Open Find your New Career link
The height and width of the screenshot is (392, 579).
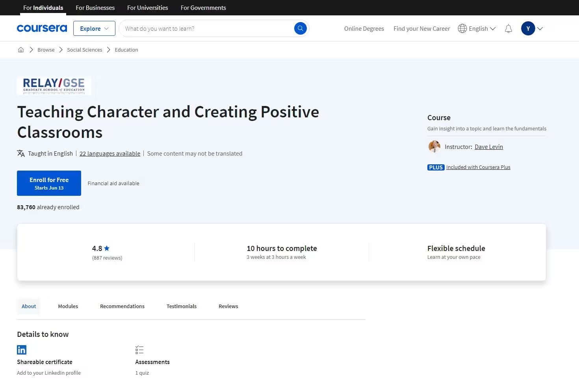coord(421,28)
